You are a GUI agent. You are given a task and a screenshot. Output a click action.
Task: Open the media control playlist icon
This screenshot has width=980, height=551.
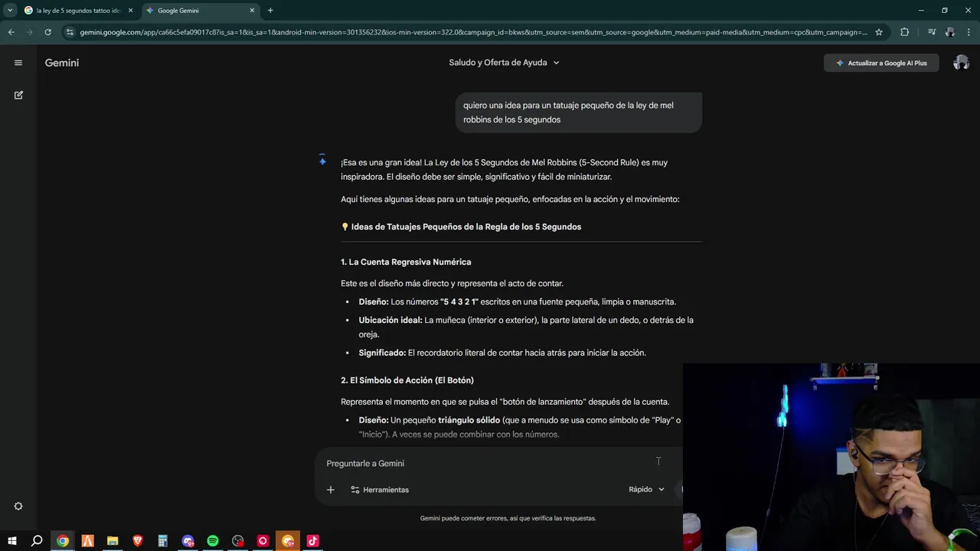[931, 32]
